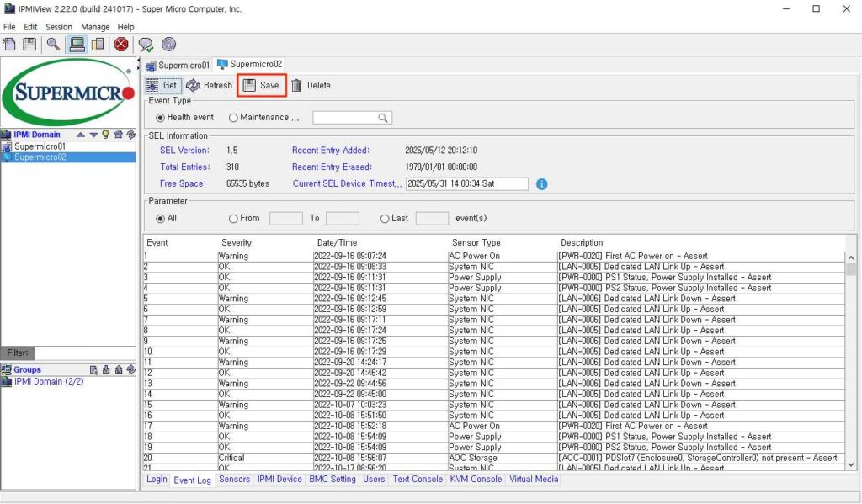
Task: Switch to the Supermicro01 session tab
Action: point(178,66)
